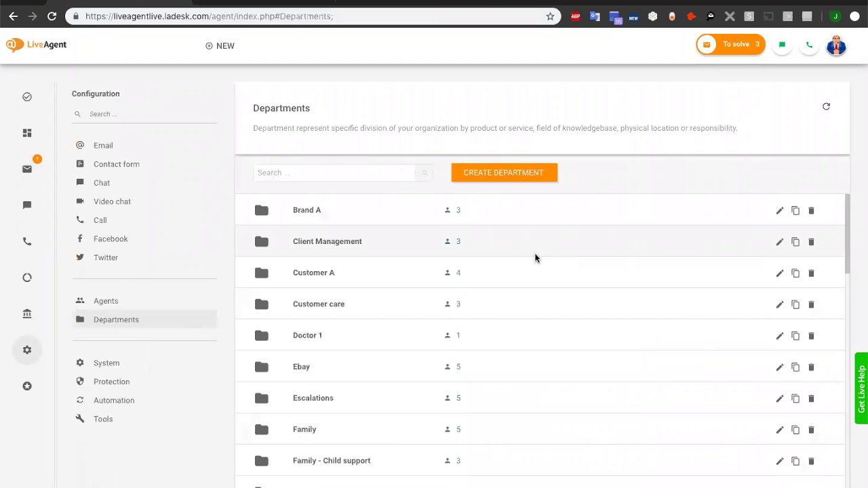Bookmark page with the star icon

click(x=550, y=16)
